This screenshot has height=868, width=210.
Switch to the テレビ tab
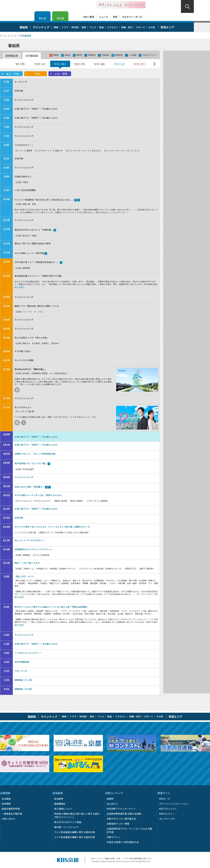point(42,16)
